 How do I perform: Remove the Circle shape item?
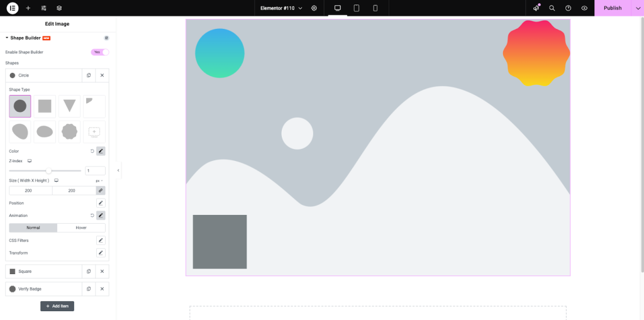pyautogui.click(x=103, y=75)
